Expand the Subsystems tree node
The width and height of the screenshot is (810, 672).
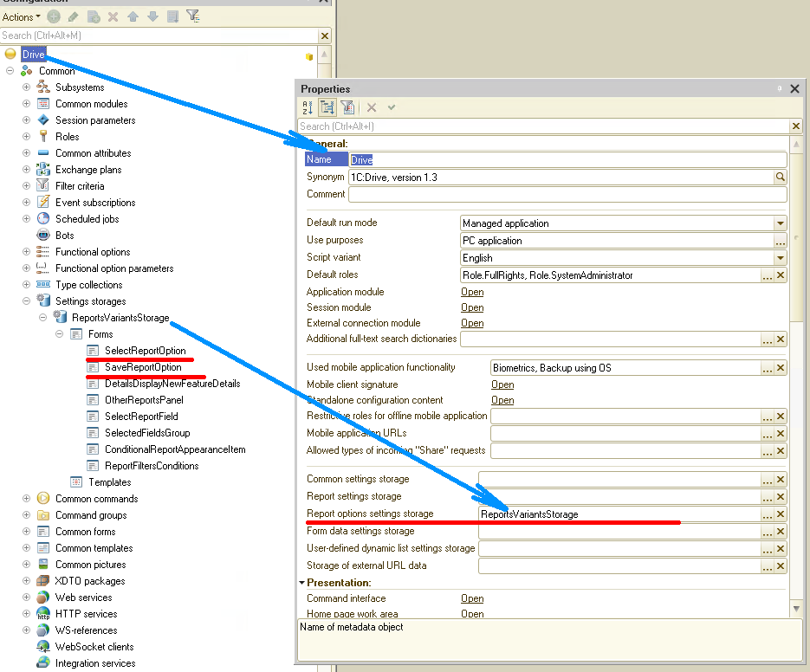point(26,87)
